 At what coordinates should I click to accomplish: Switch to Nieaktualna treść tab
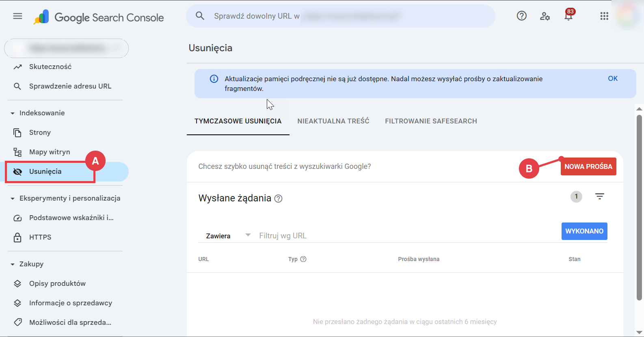[333, 121]
